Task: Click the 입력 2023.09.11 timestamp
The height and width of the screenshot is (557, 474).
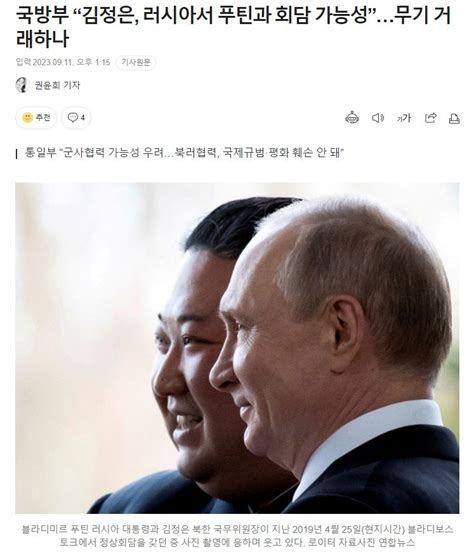Action: pos(63,62)
